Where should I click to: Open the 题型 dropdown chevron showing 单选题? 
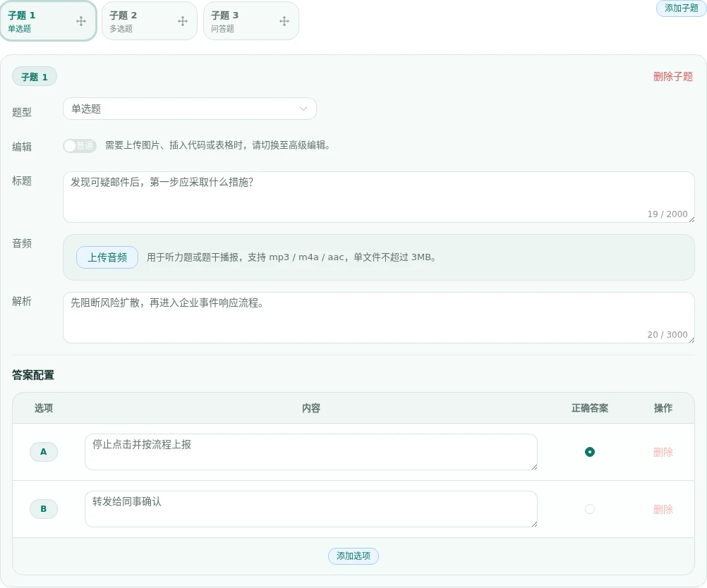pyautogui.click(x=303, y=109)
